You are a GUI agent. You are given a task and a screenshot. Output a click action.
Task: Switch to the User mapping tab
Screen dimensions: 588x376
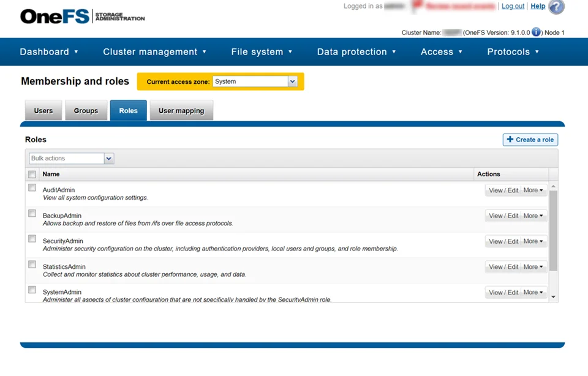pyautogui.click(x=181, y=111)
